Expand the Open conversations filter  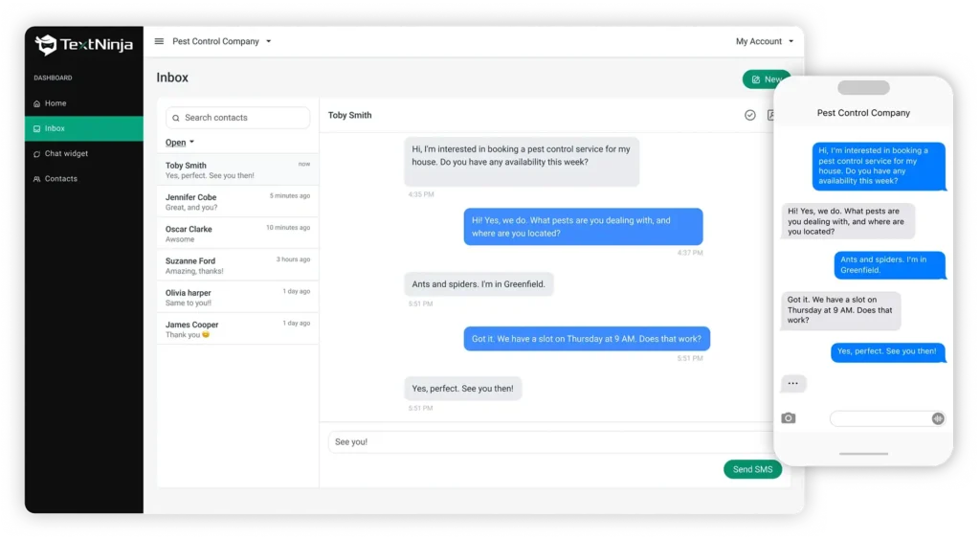point(179,142)
